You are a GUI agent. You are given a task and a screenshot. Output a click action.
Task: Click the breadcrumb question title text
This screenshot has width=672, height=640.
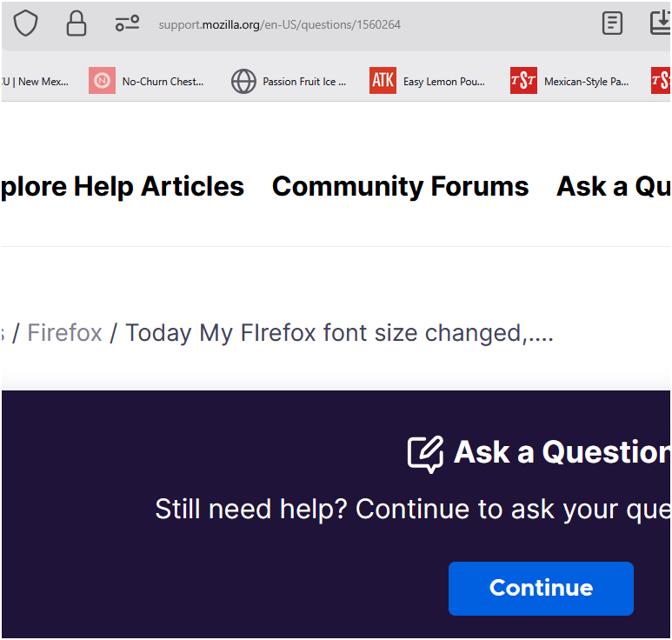coord(339,333)
